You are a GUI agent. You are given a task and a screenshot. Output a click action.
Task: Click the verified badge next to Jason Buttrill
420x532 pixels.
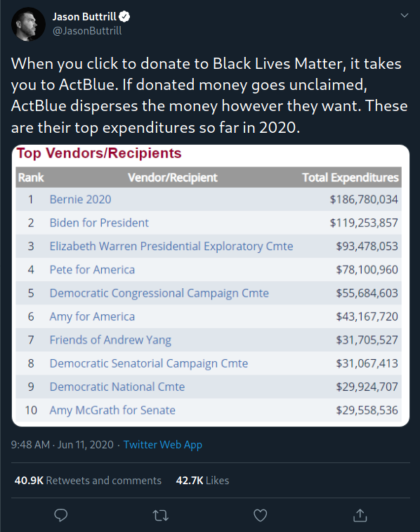[x=125, y=16]
